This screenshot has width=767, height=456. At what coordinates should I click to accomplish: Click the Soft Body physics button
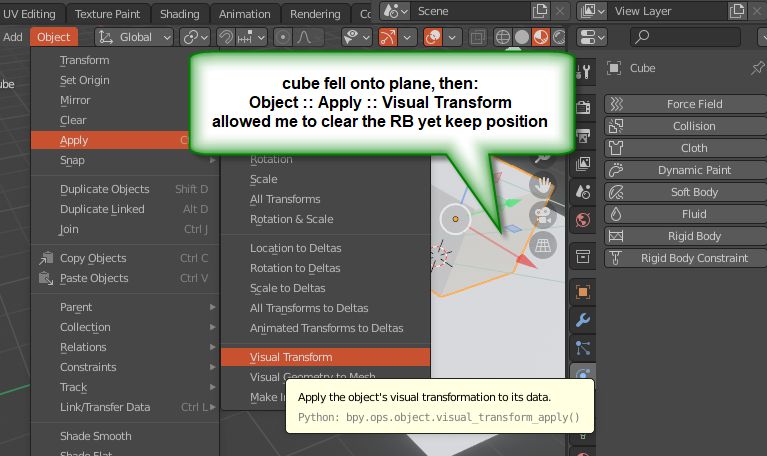686,192
